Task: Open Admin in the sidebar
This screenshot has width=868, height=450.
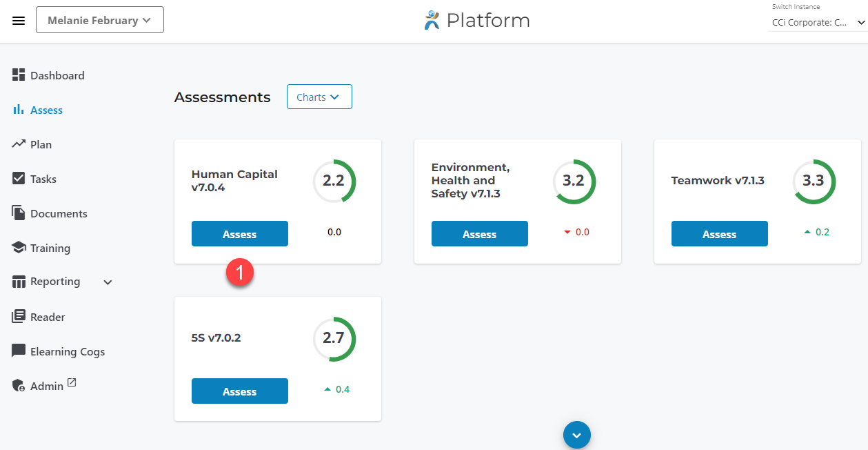Action: tap(47, 386)
